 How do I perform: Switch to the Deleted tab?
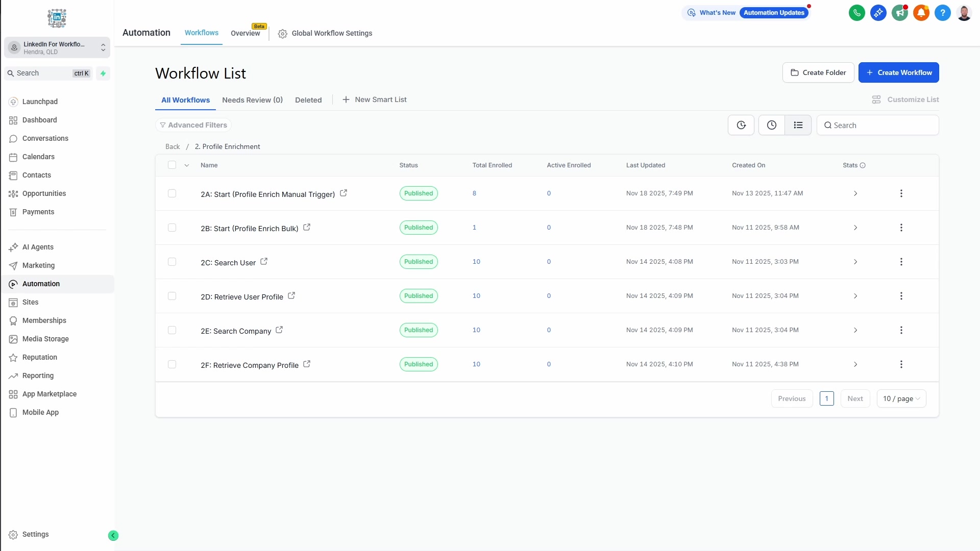[x=308, y=100]
